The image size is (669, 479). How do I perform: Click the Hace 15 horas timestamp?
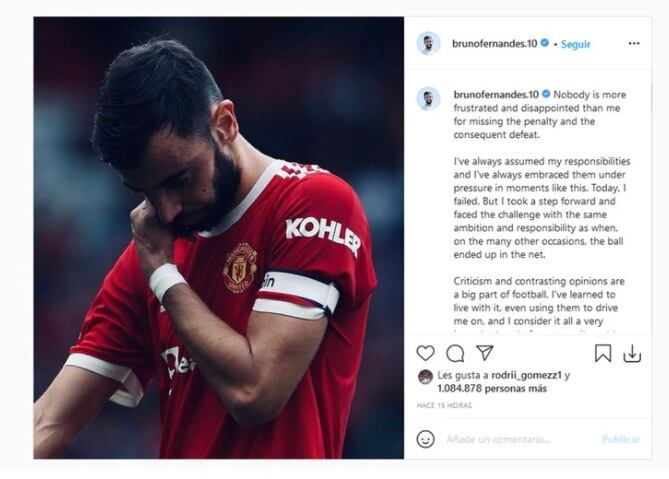tap(444, 405)
